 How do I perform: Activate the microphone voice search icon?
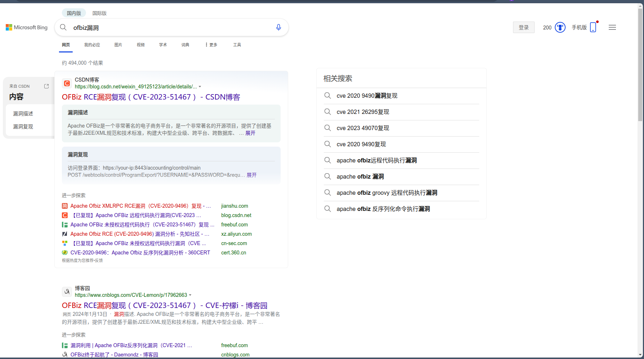coord(278,27)
